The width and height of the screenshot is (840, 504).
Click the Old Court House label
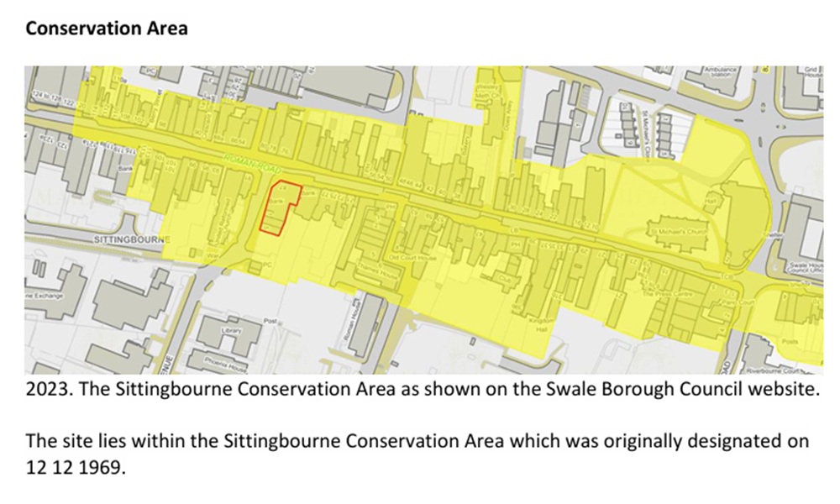412,258
